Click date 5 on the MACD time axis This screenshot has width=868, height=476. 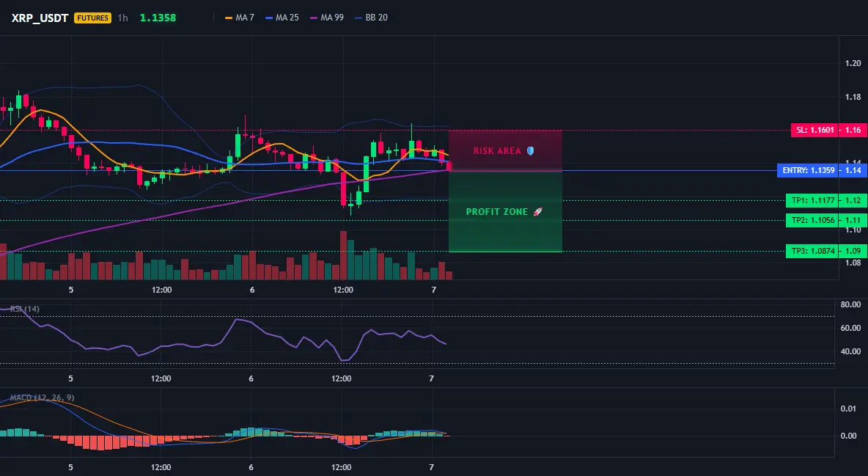71,467
